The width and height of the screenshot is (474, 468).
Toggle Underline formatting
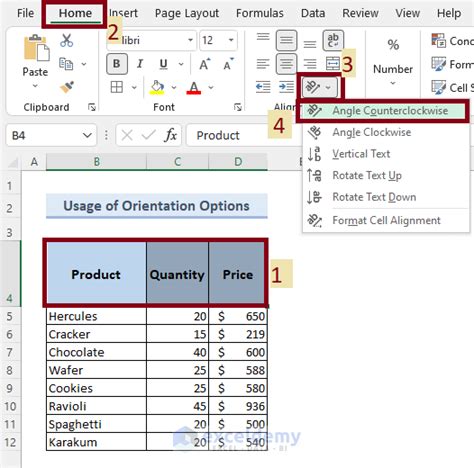(163, 64)
